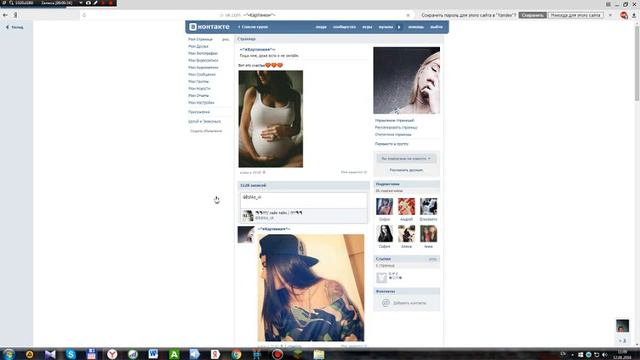Open the green cube app in taskbar
This screenshot has height=360, width=640.
pos(298,354)
